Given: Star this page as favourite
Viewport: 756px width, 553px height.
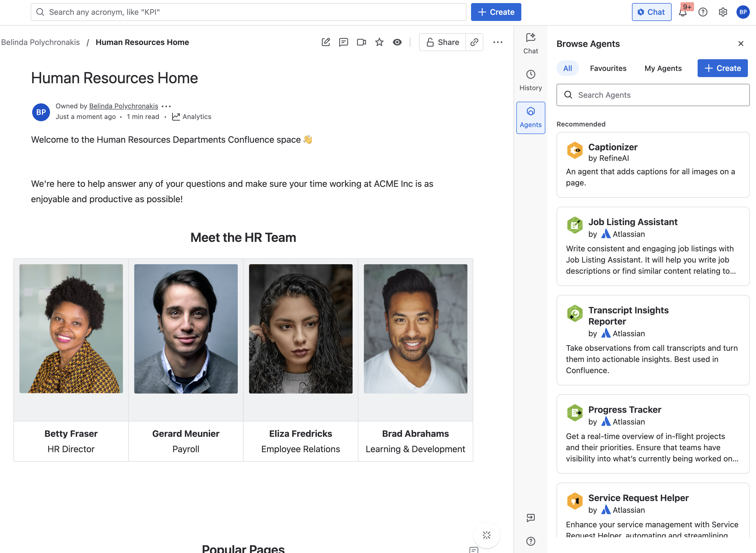Looking at the screenshot, I should tap(379, 42).
